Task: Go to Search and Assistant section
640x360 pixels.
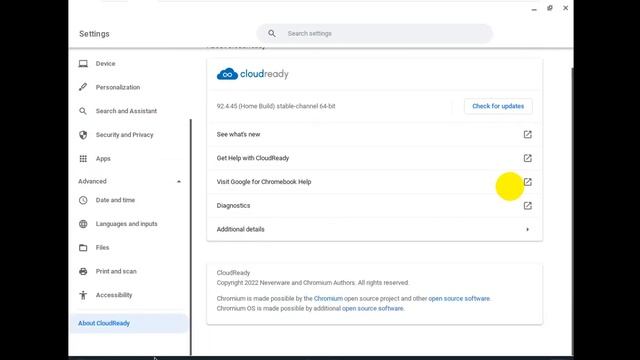Action: tap(126, 111)
